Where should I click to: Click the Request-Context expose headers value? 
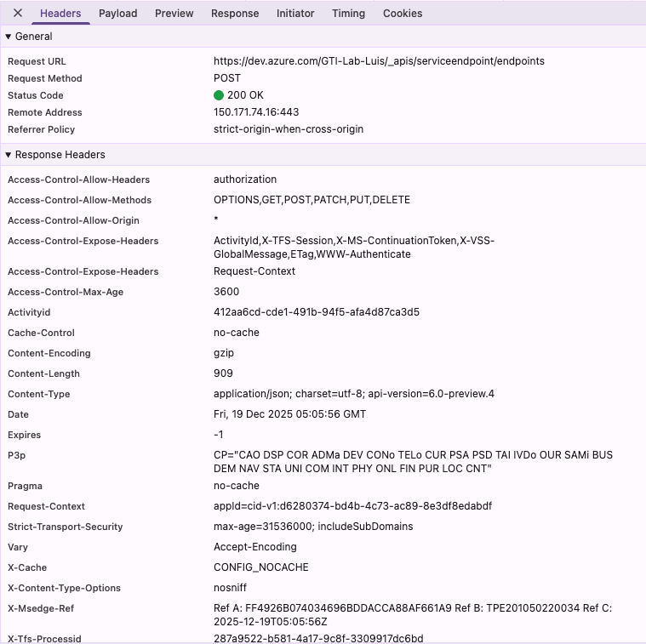254,271
